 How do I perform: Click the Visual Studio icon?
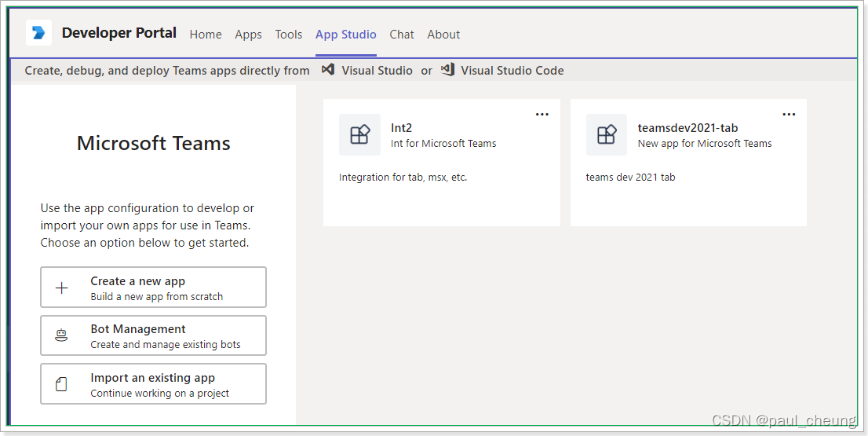[328, 70]
